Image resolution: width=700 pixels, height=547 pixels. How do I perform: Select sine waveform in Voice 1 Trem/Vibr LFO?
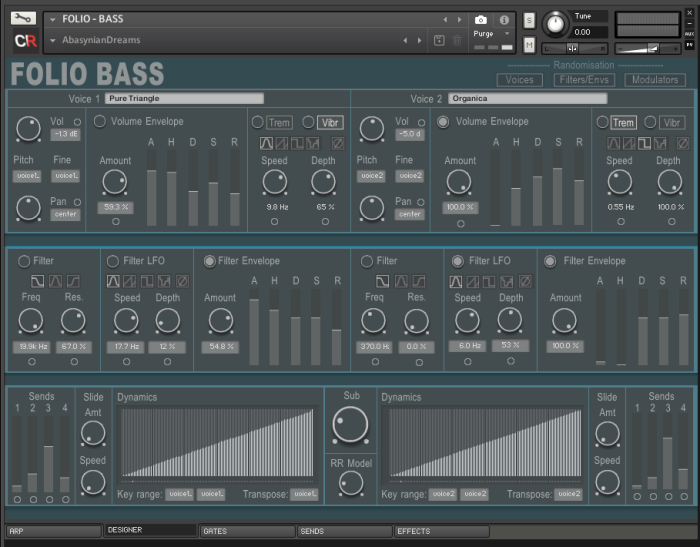point(266,143)
